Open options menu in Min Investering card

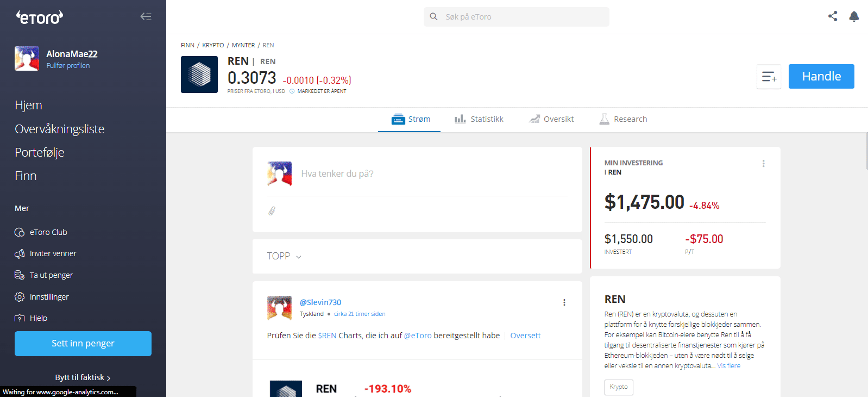point(763,164)
